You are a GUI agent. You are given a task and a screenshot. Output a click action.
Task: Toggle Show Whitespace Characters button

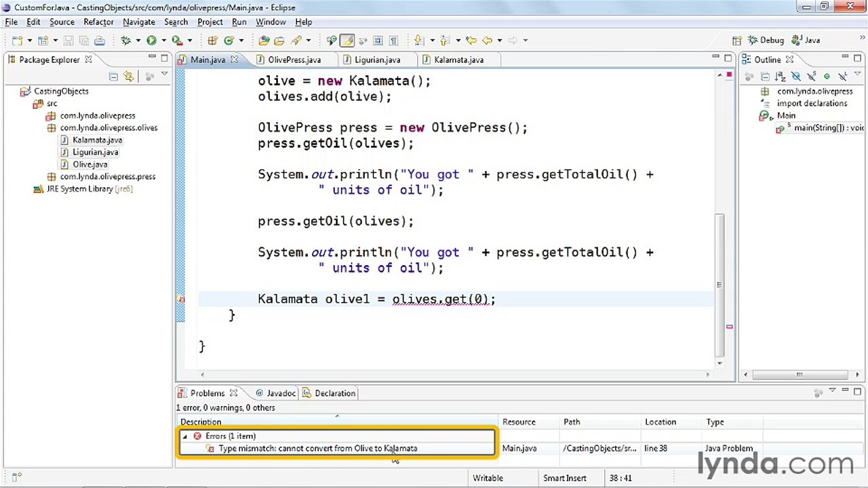[393, 41]
